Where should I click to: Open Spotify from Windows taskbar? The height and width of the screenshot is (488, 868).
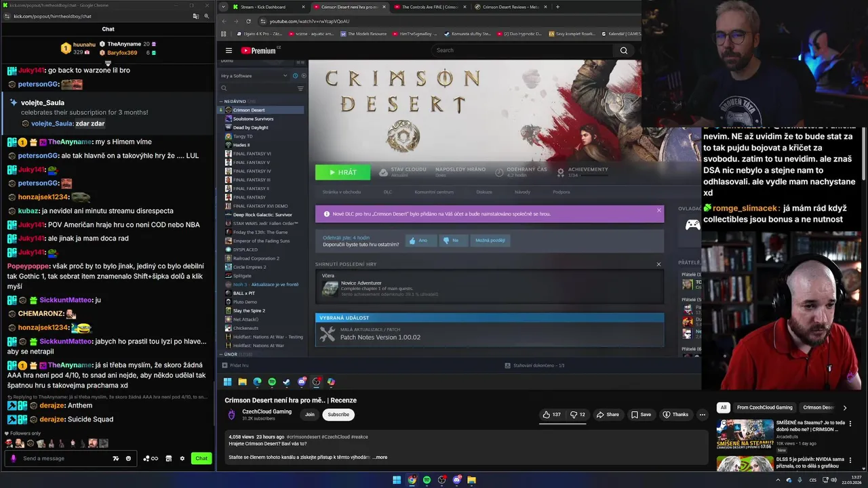click(x=427, y=480)
